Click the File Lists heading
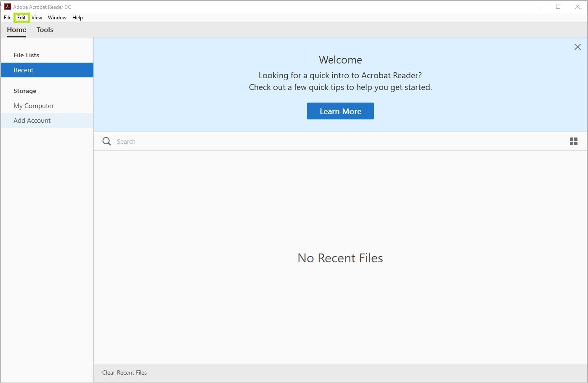Image resolution: width=588 pixels, height=383 pixels. coord(26,55)
